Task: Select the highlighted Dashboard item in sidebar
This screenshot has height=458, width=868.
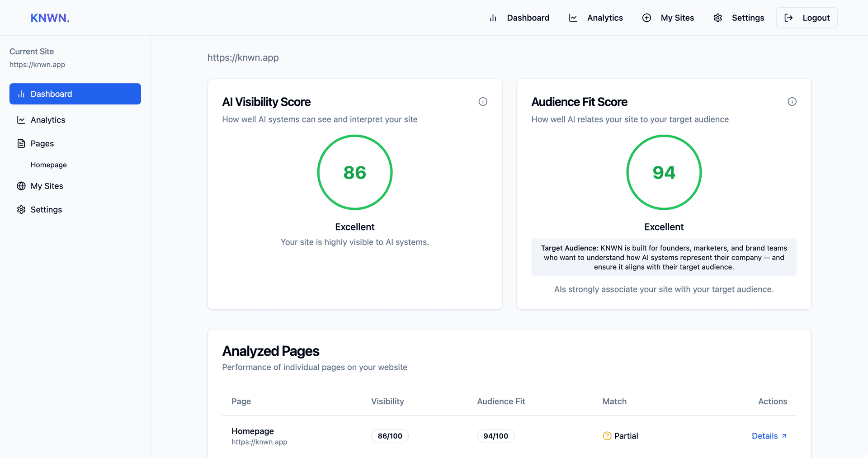Action: tap(75, 94)
